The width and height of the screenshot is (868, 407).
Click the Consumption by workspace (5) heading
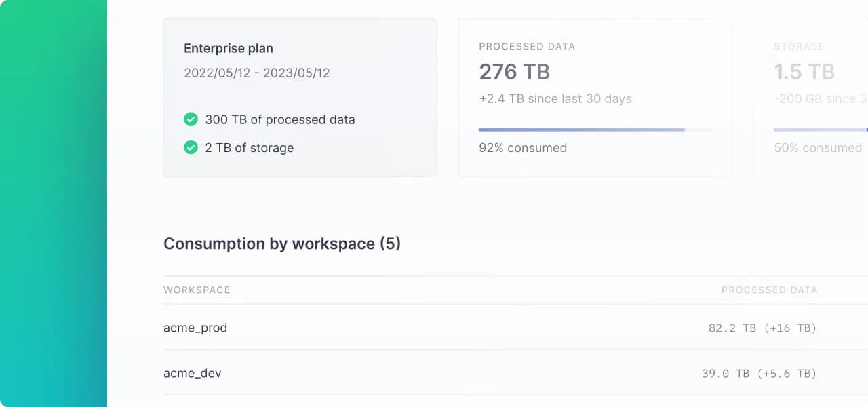pos(282,244)
